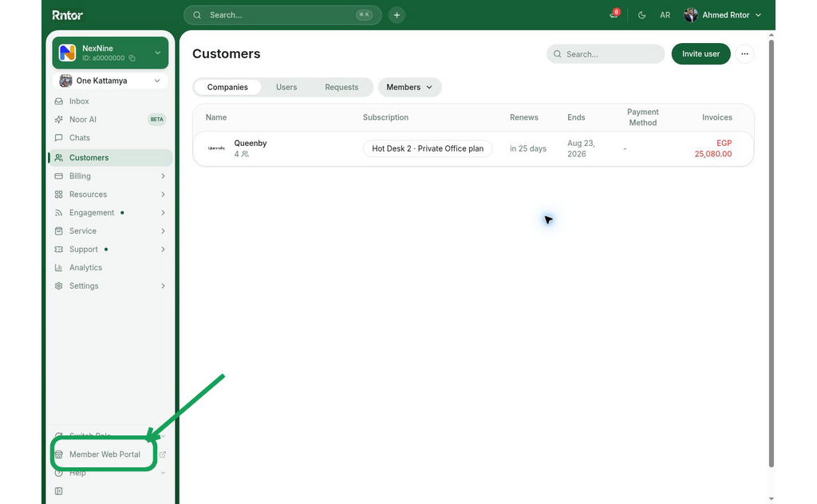Click the Invite user button
Viewport: 817px width, 504px height.
(701, 53)
